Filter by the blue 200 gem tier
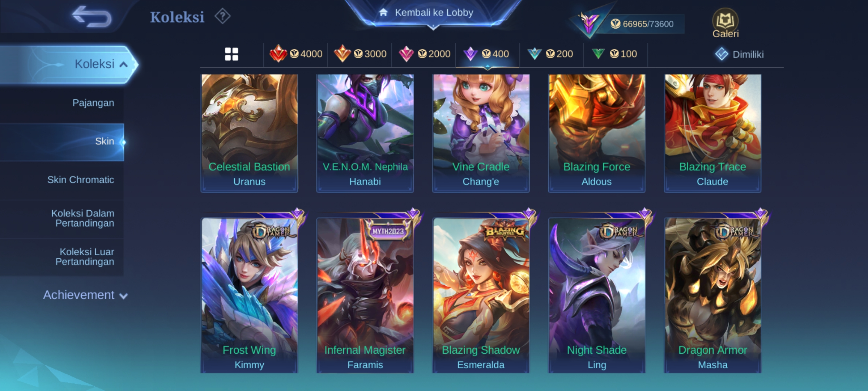 pos(550,54)
